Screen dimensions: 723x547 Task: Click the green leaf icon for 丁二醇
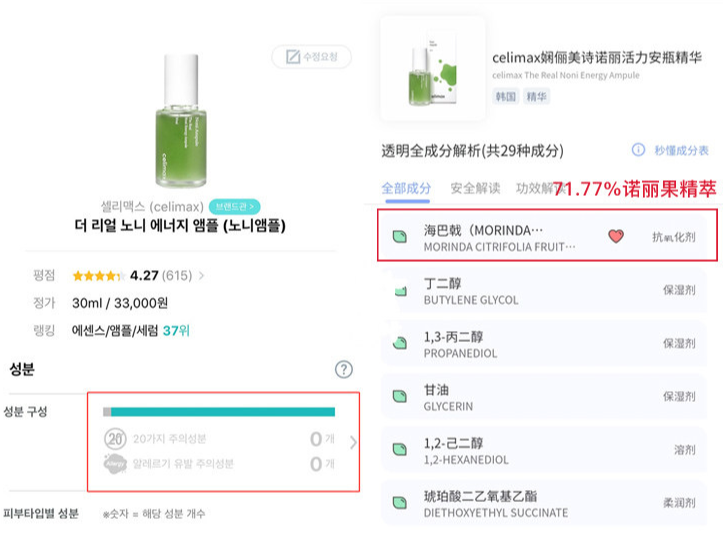tap(400, 291)
